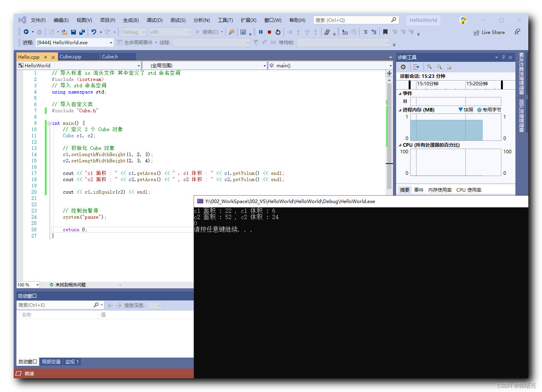The image size is (542, 392).
Task: Stop debugging with red square icon
Action: (x=269, y=32)
